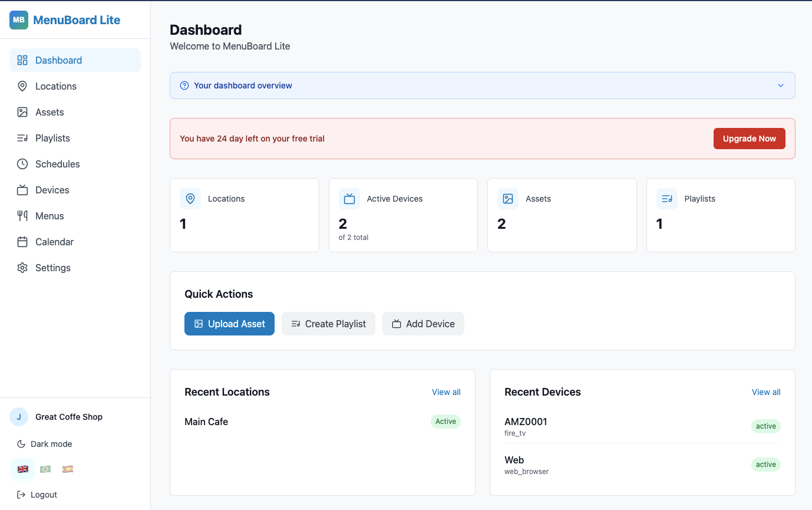Click the Settings gear icon in sidebar

click(22, 268)
